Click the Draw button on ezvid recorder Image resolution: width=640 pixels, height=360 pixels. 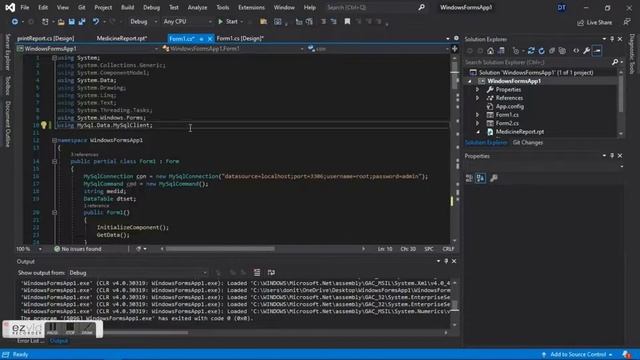[x=87, y=329]
